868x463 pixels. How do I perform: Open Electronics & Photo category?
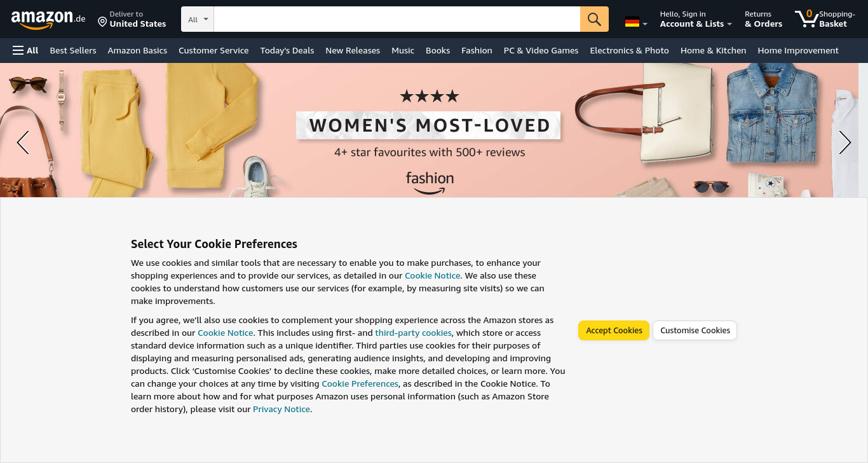pyautogui.click(x=629, y=50)
